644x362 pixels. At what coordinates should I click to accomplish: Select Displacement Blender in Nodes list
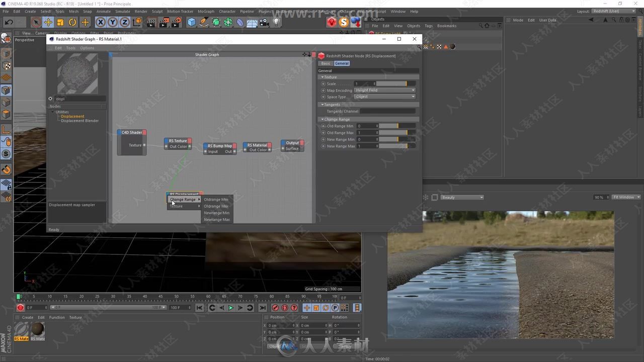79,121
